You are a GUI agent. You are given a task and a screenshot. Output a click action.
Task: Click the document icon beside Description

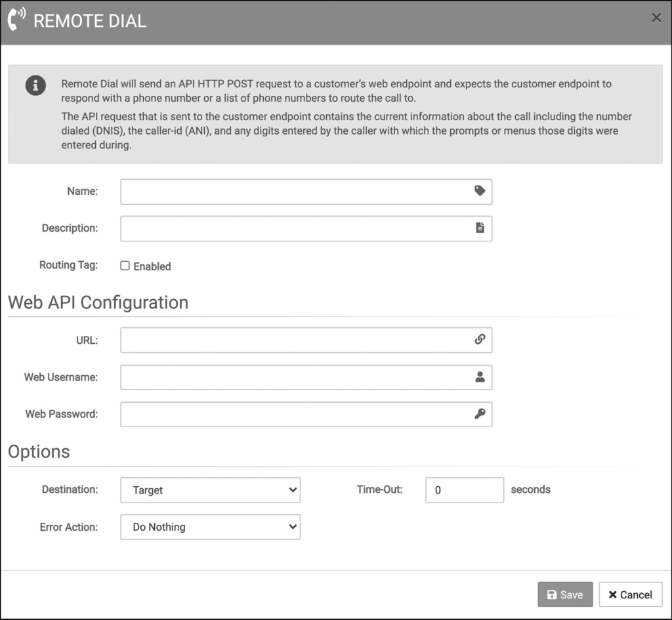coord(480,228)
